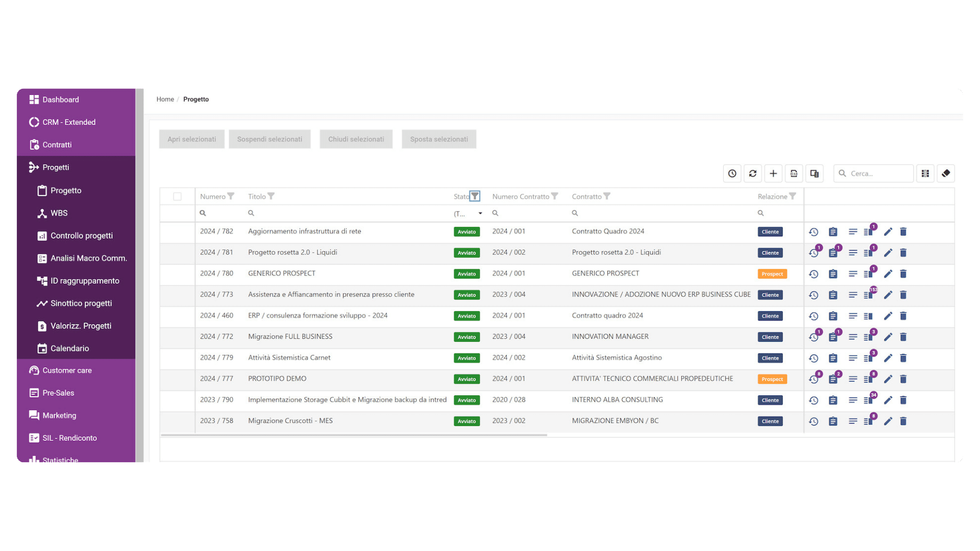Click Prospect badge in PROTOTIPO DEMO row
This screenshot has height=551, width=980.
point(772,379)
